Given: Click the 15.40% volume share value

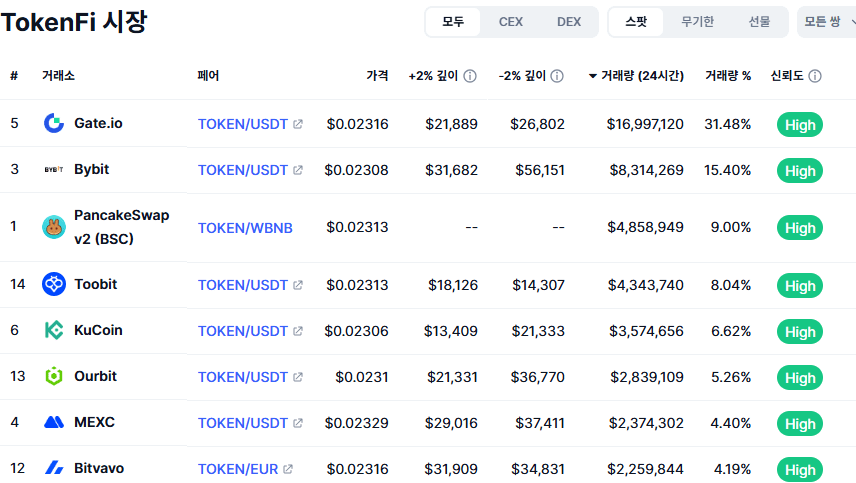Looking at the screenshot, I should pyautogui.click(x=727, y=170).
